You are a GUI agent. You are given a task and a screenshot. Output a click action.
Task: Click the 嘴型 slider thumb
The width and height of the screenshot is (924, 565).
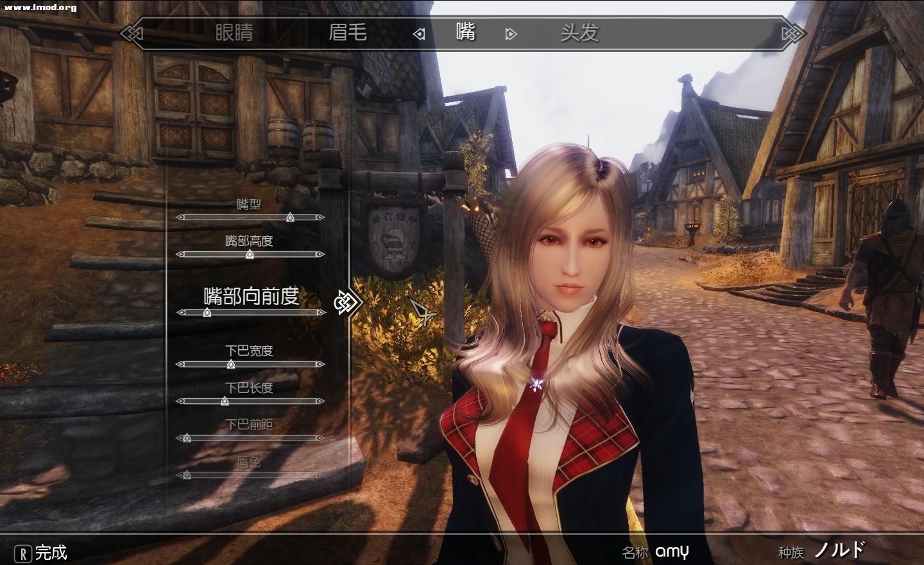click(290, 218)
